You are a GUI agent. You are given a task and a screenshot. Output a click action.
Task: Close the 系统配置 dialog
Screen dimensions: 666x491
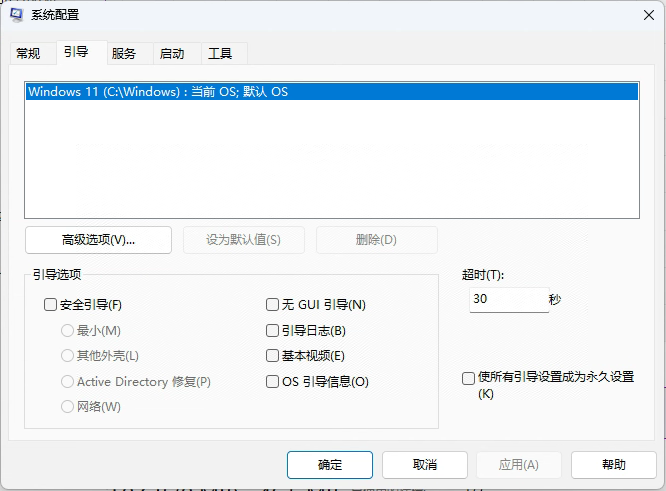tap(649, 15)
